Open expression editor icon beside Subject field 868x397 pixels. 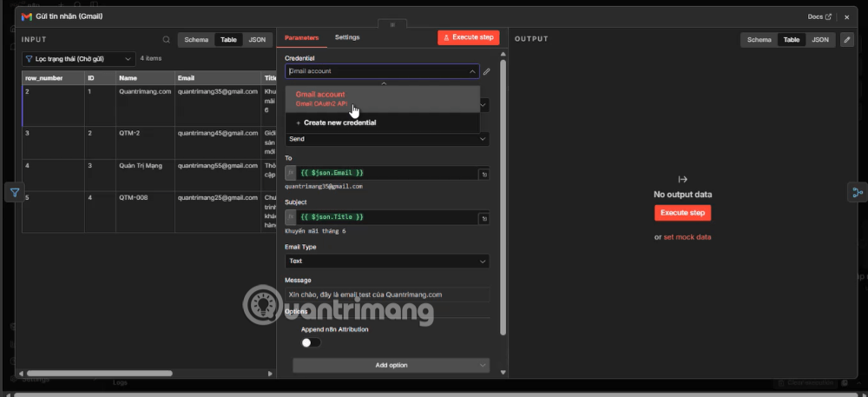(484, 219)
